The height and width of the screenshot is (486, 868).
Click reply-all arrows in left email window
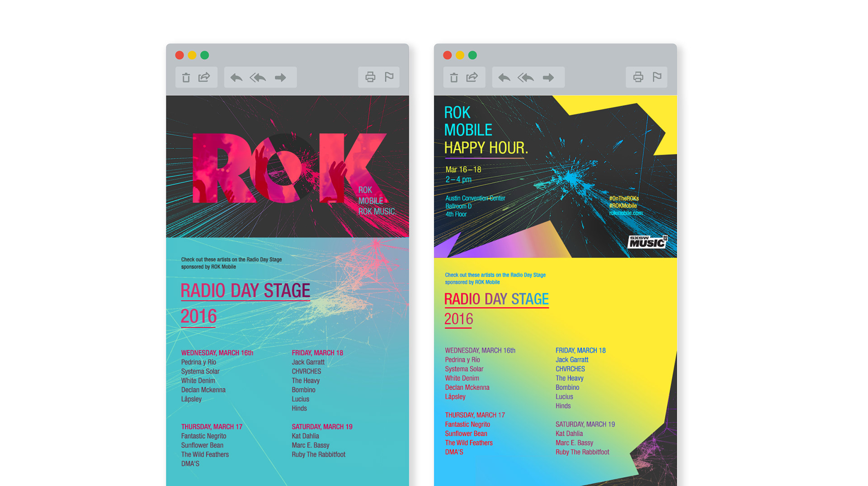tap(258, 77)
